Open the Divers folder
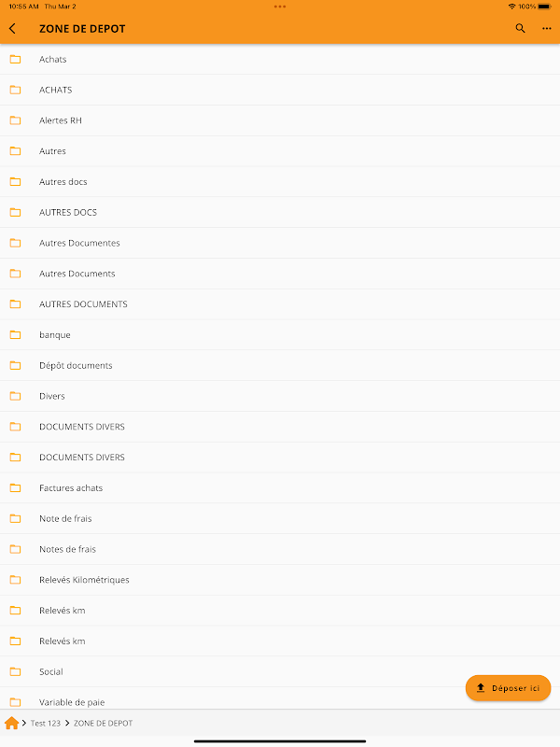560x747 pixels. pyautogui.click(x=280, y=396)
